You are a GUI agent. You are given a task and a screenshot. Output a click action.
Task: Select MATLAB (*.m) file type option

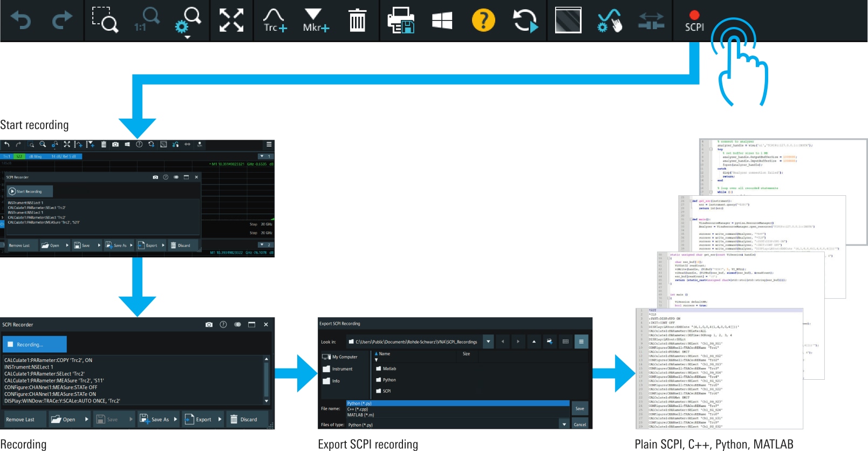[457, 415]
